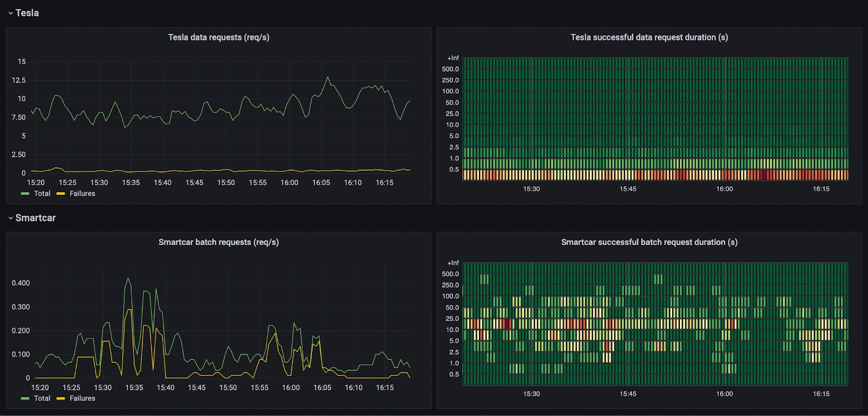Screen dimensions: 868x416
Task: Click the highest peak of Tesla Total line
Action: coord(328,77)
